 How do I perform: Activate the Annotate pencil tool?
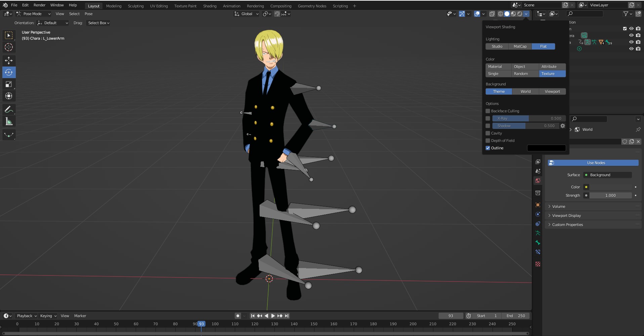9,110
